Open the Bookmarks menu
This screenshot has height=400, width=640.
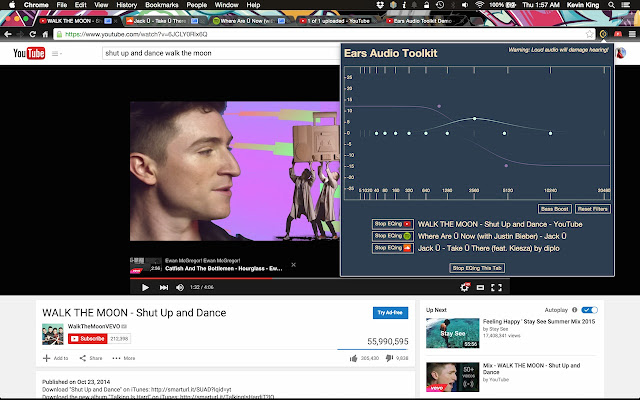(162, 5)
